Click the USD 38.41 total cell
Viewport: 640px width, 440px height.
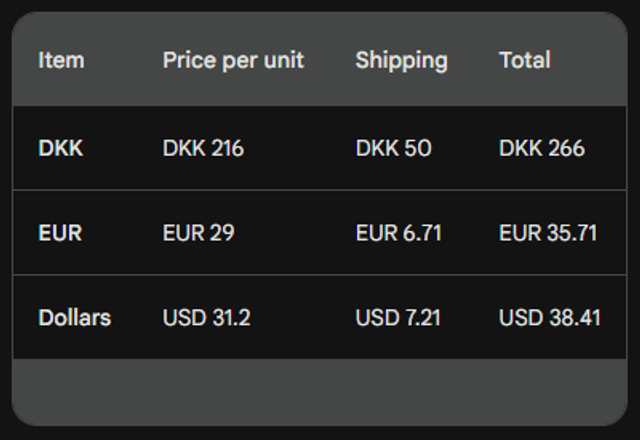550,318
